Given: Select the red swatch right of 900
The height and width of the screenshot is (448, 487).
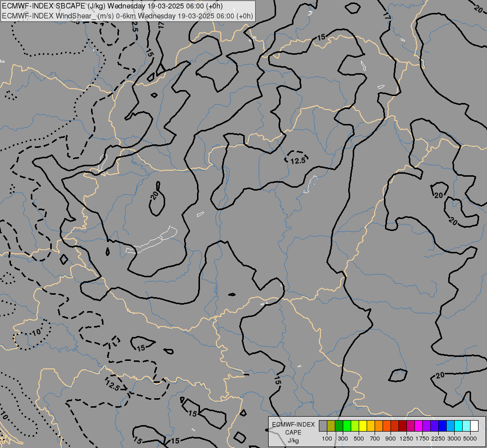Looking at the screenshot, I should tap(395, 426).
